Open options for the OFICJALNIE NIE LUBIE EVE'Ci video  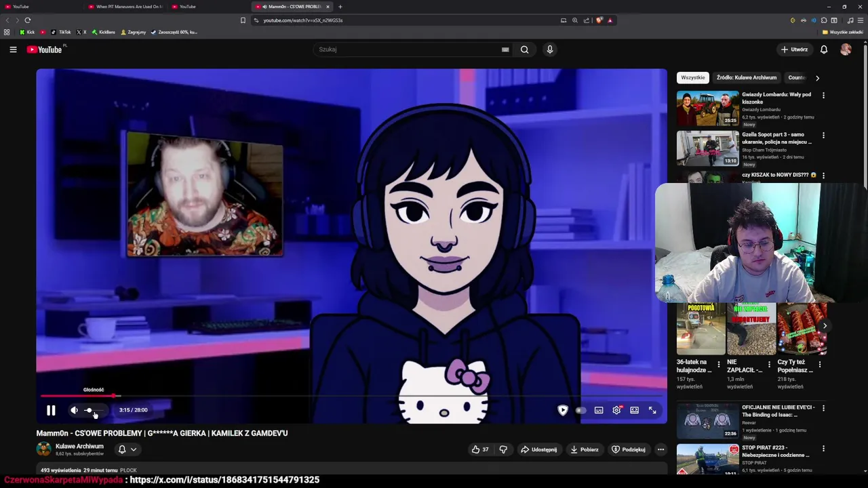coord(823,408)
